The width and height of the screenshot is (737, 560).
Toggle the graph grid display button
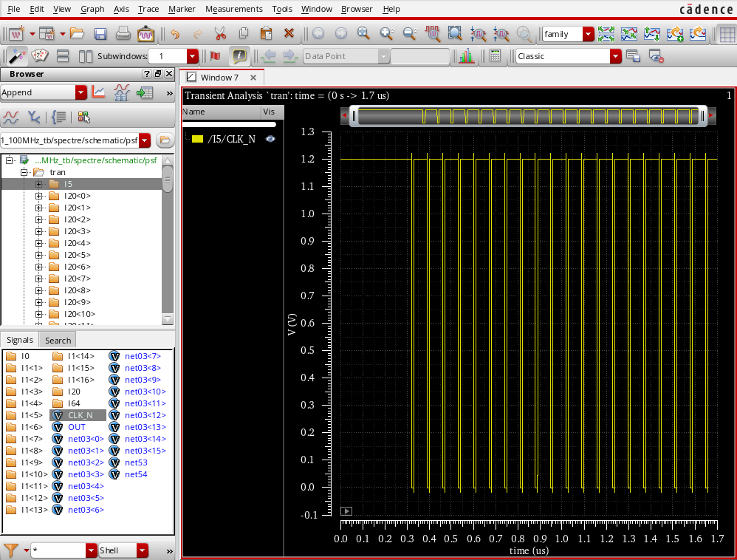pyautogui.click(x=727, y=34)
